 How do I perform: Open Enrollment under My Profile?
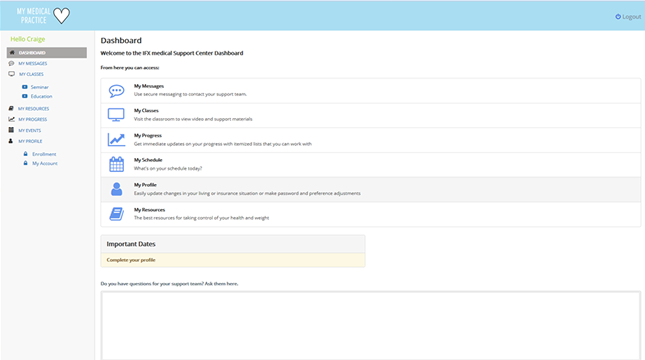click(x=44, y=154)
